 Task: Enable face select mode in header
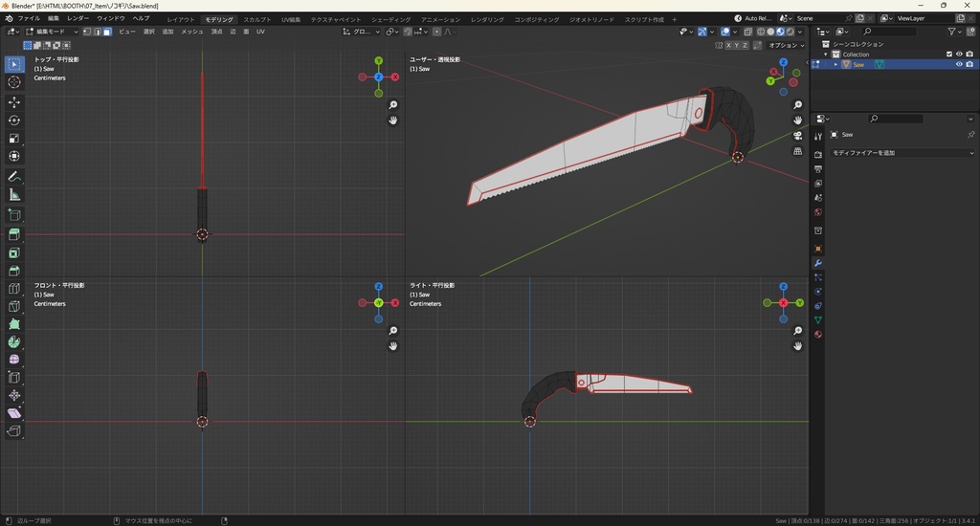pyautogui.click(x=107, y=32)
